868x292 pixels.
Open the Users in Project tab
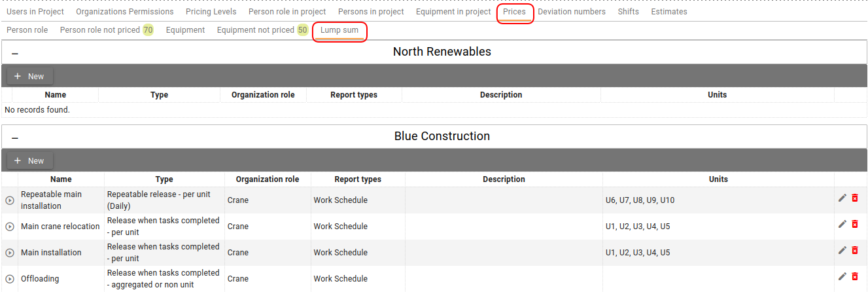click(35, 12)
